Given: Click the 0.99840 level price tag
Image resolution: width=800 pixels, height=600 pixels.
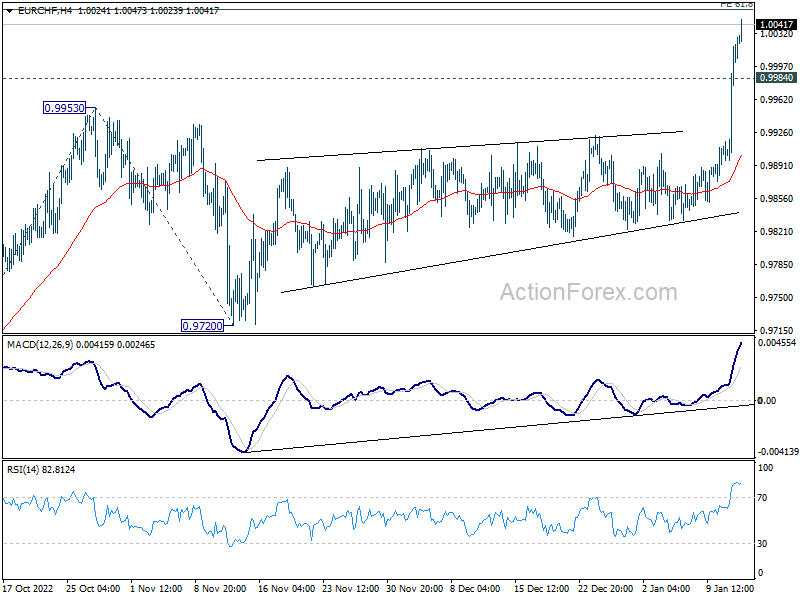Looking at the screenshot, I should tap(776, 78).
